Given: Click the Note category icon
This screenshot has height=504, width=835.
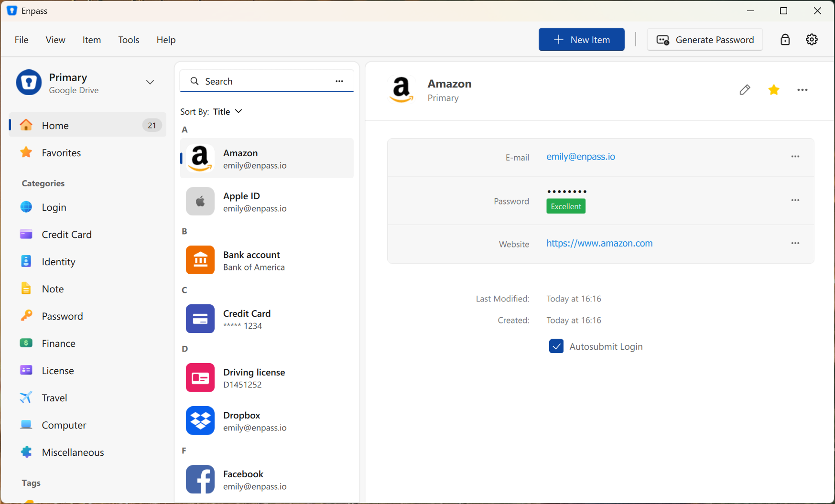Looking at the screenshot, I should click(26, 289).
